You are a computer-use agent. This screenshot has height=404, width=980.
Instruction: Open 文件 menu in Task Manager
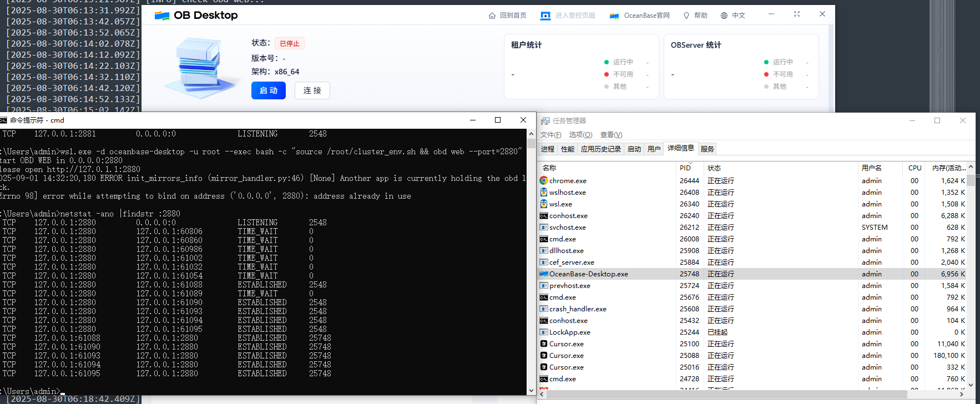[550, 135]
